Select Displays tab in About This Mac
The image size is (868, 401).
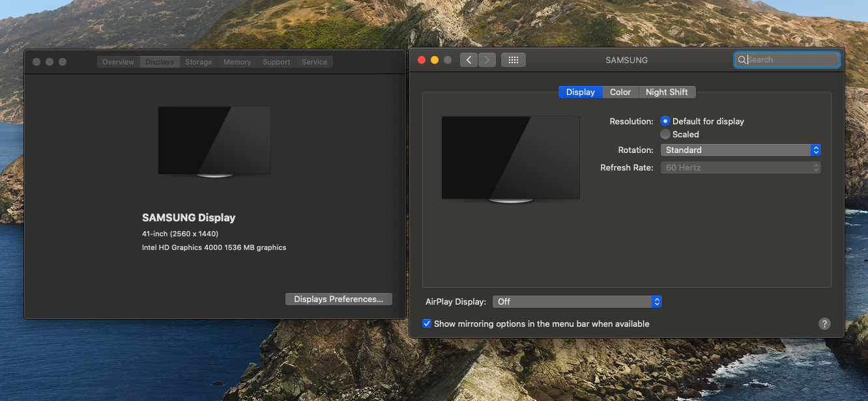[x=160, y=62]
